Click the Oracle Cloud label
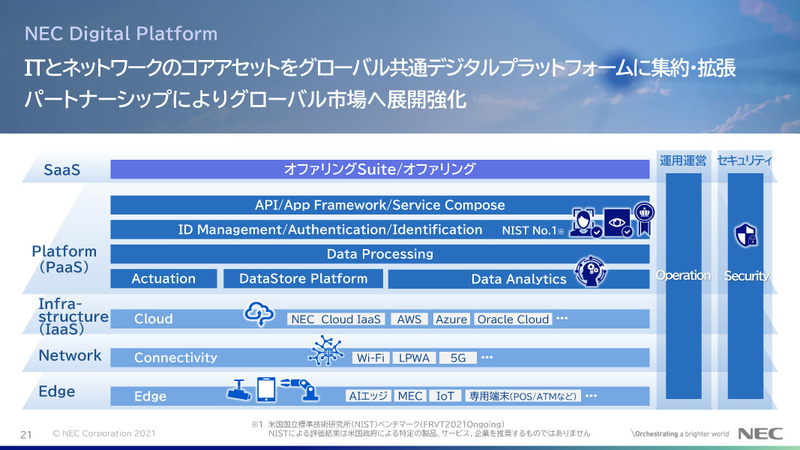This screenshot has height=450, width=800. [513, 319]
